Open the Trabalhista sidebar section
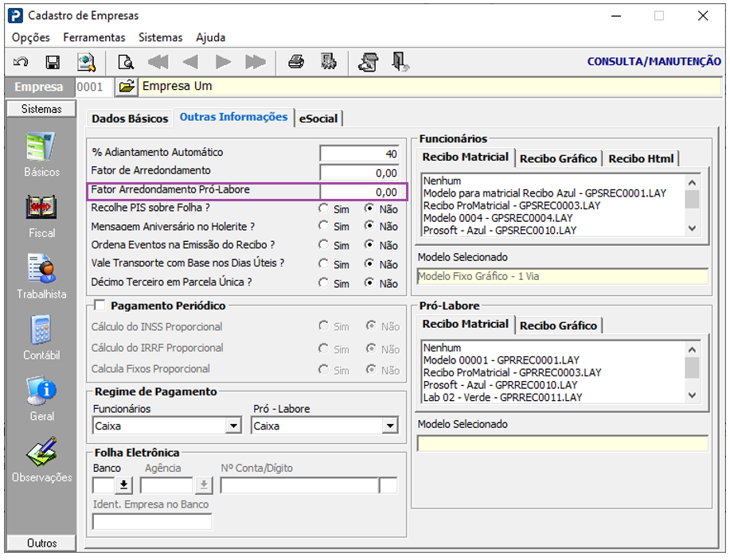 (41, 276)
